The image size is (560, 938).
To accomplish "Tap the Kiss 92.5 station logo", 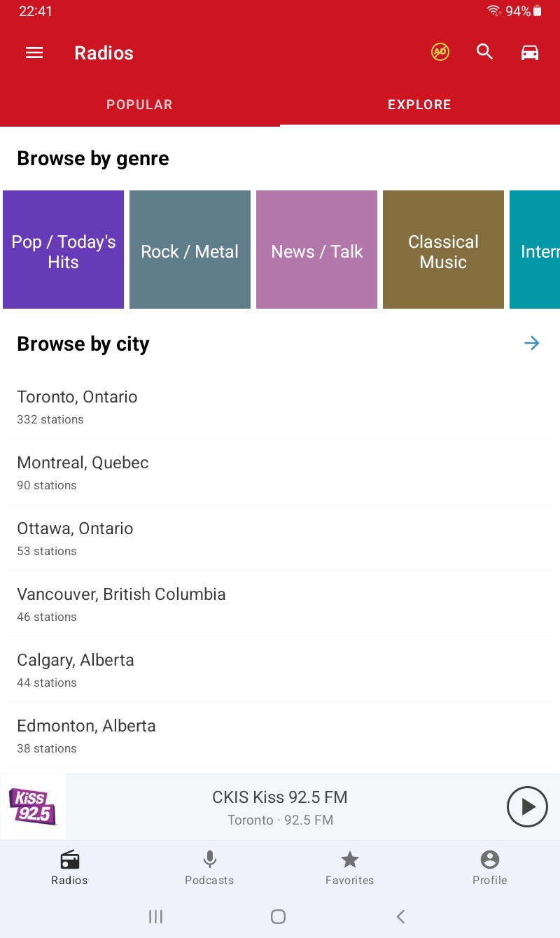I will pyautogui.click(x=33, y=806).
